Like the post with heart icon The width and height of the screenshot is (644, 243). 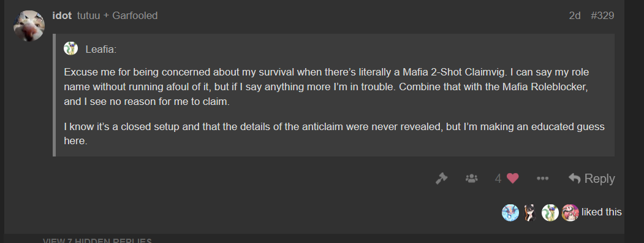[513, 179]
